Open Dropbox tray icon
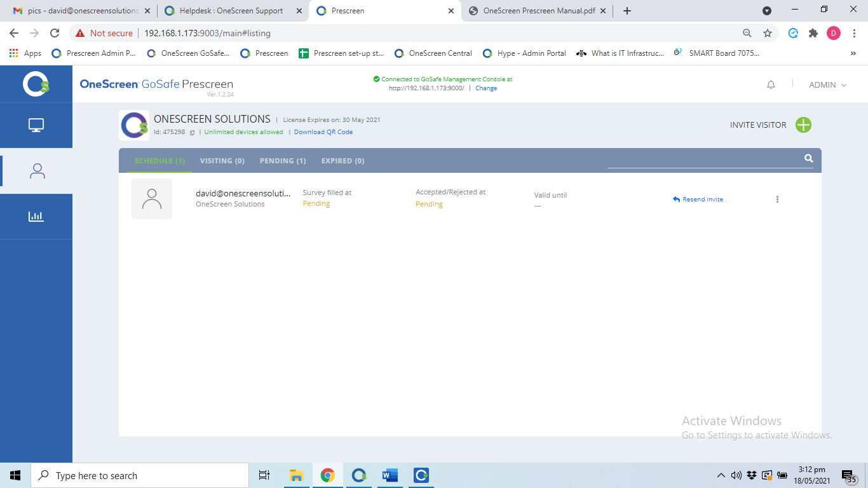Image resolution: width=868 pixels, height=488 pixels. point(752,475)
